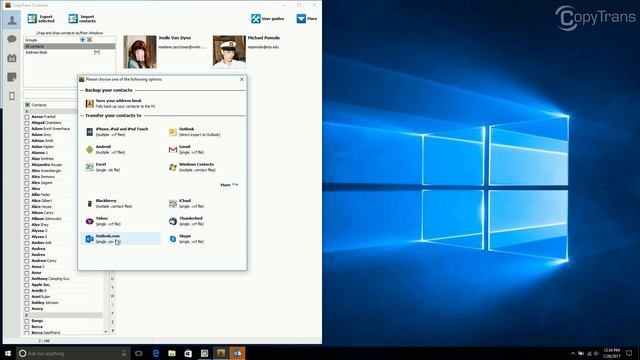Screen dimensions: 640x360
Task: Choose Save your address book backup option
Action: tap(120, 103)
